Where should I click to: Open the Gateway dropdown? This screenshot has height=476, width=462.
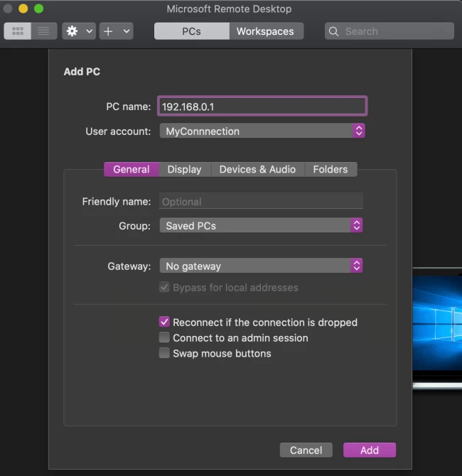(262, 266)
